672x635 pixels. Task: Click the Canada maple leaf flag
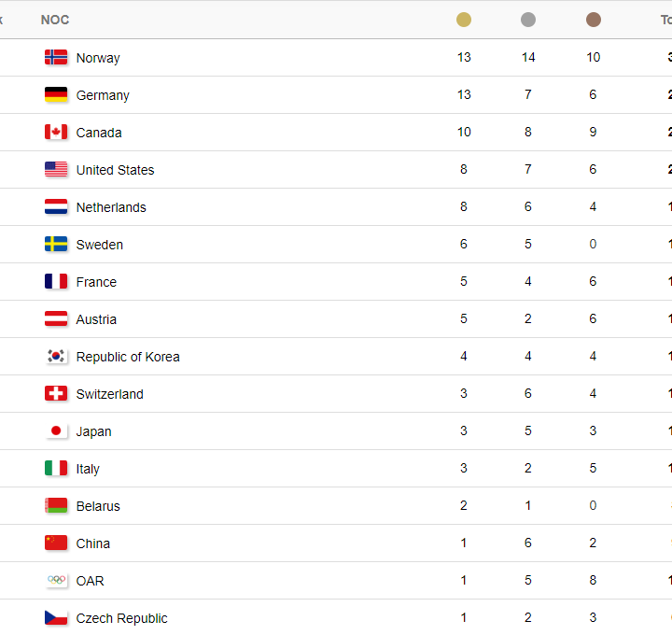56,132
